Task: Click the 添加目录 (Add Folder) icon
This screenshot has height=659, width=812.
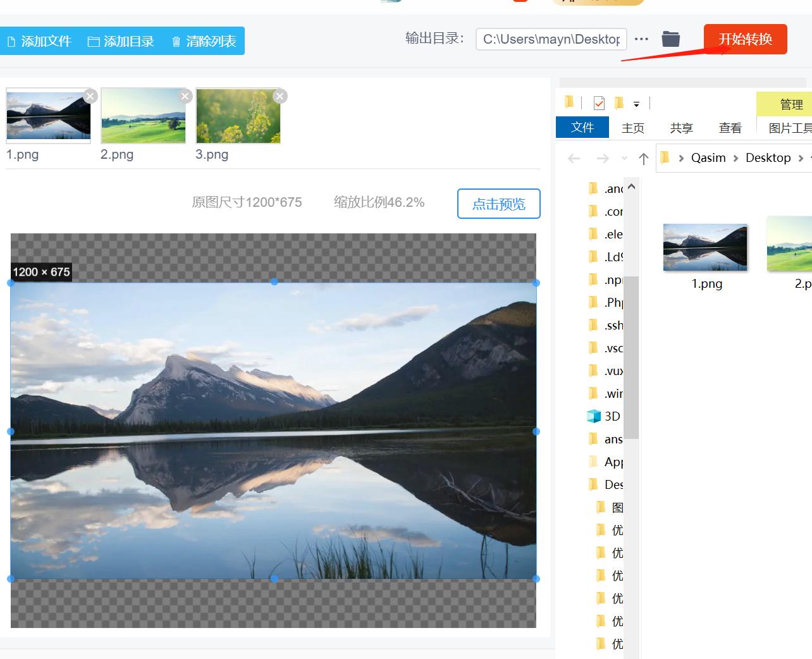Action: pyautogui.click(x=94, y=40)
